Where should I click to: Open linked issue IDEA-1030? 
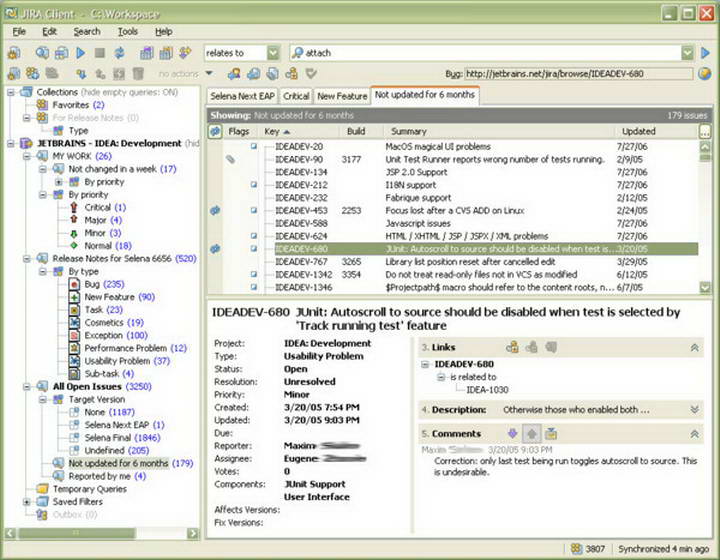click(487, 390)
